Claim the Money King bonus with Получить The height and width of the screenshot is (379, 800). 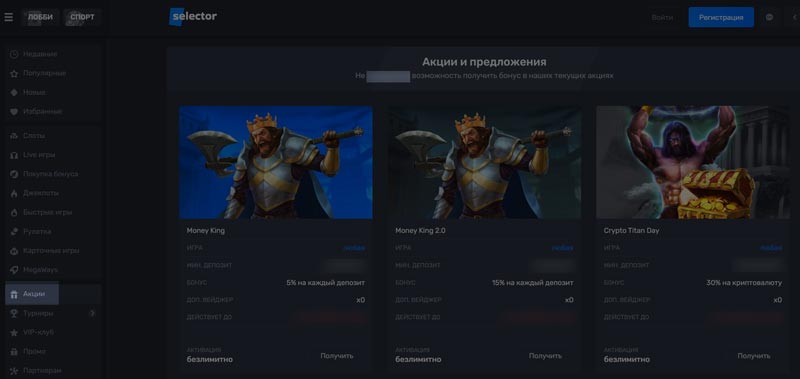(337, 356)
